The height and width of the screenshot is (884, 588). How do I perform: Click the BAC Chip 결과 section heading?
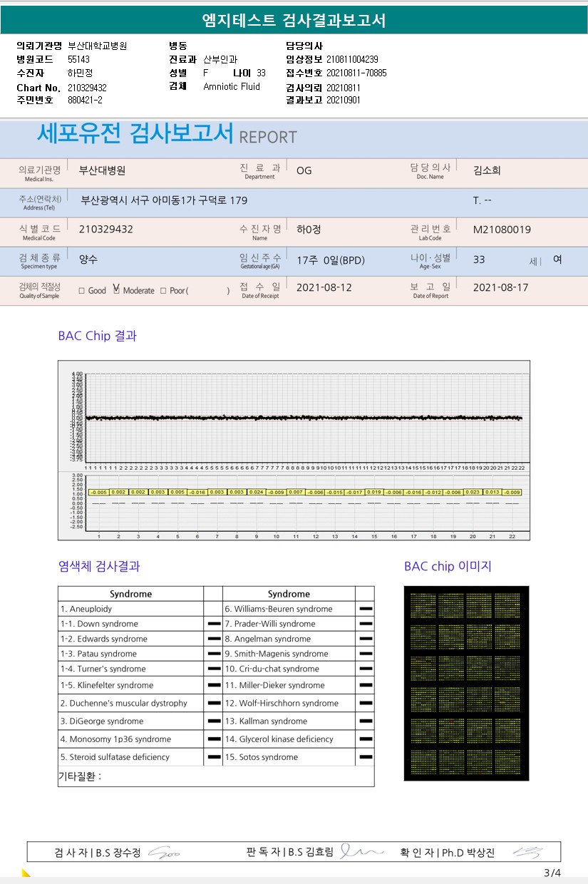click(97, 336)
